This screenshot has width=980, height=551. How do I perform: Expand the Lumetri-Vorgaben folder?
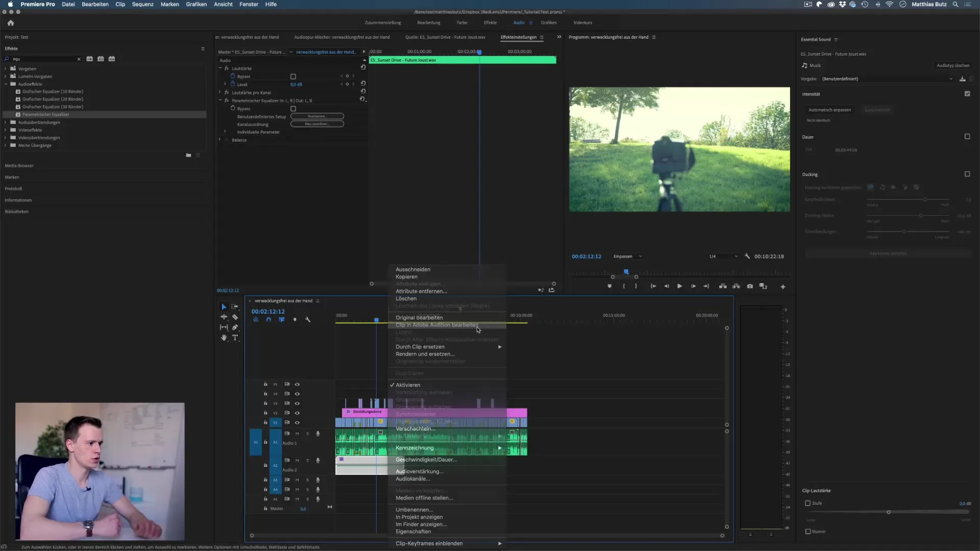(6, 77)
